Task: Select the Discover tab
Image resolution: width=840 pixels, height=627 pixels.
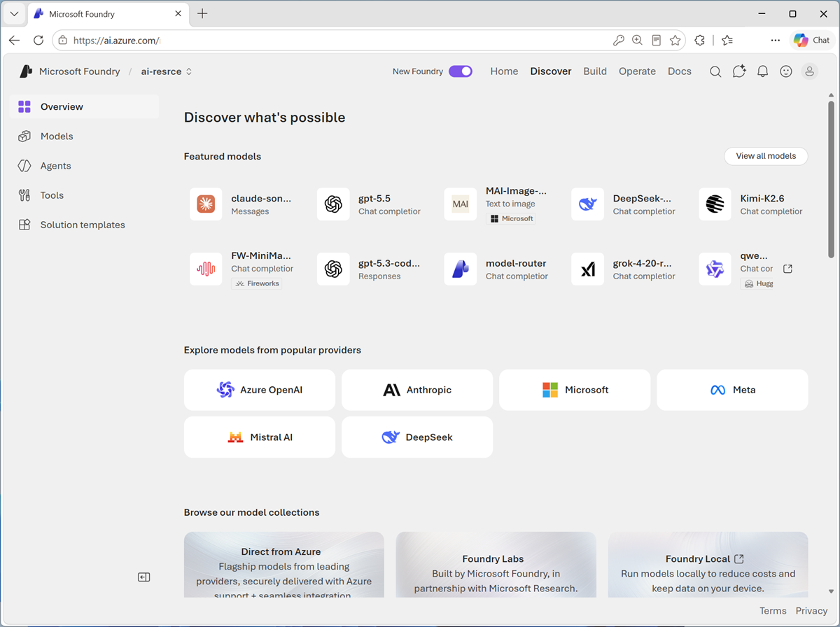Action: tap(551, 71)
